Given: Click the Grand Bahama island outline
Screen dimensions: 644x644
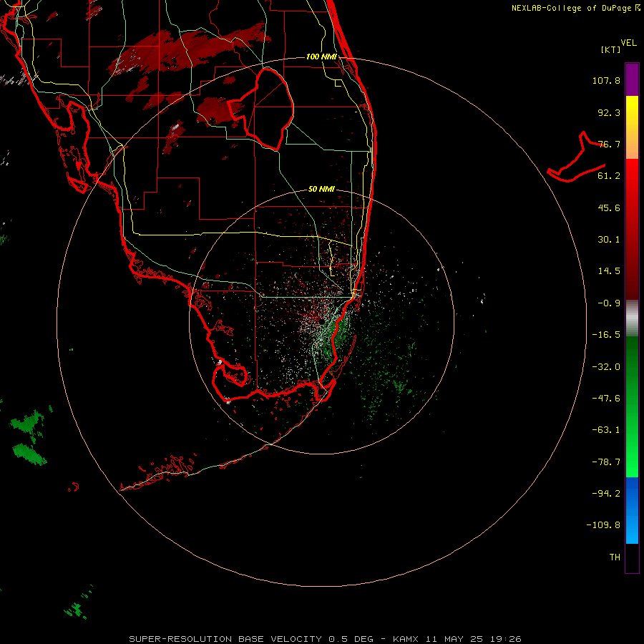Looking at the screenshot, I should coord(576,157).
